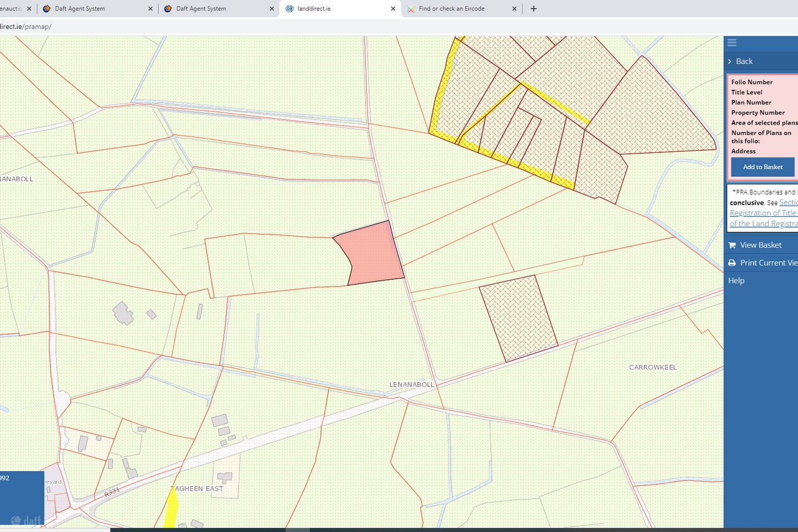Click the hatched parcel near Carrowkeel
Image resolution: width=798 pixels, height=532 pixels.
[x=518, y=318]
